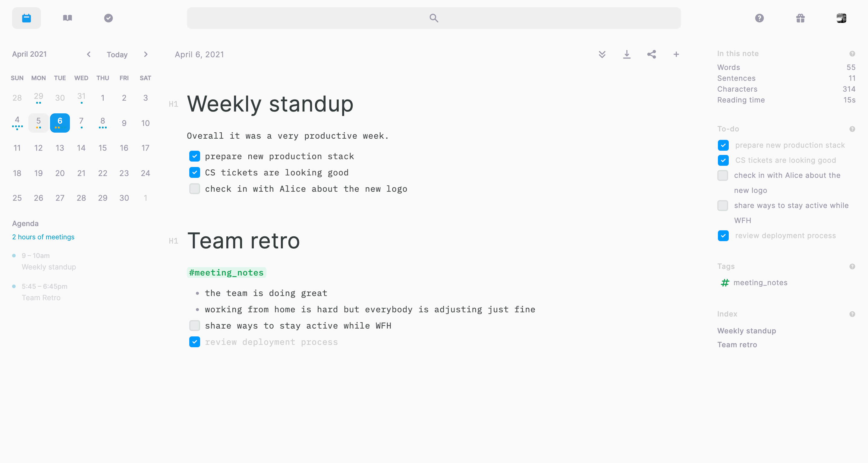Open the user profile avatar
Viewport: 868px width, 463px height.
[841, 18]
